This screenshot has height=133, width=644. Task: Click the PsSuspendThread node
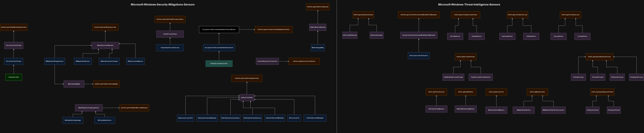point(614,110)
